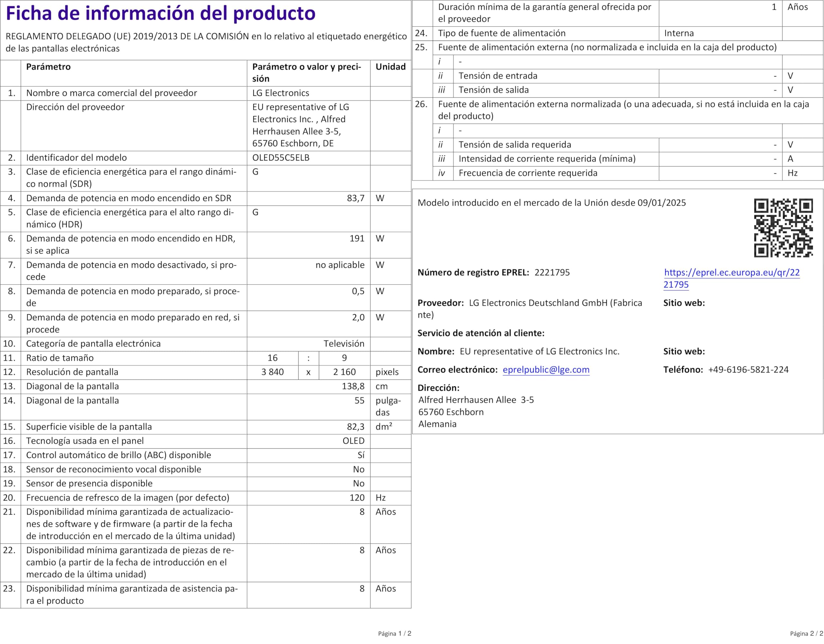Click the EPREL registration number 2221795
Viewport: 824px width, 644px height.
(552, 272)
